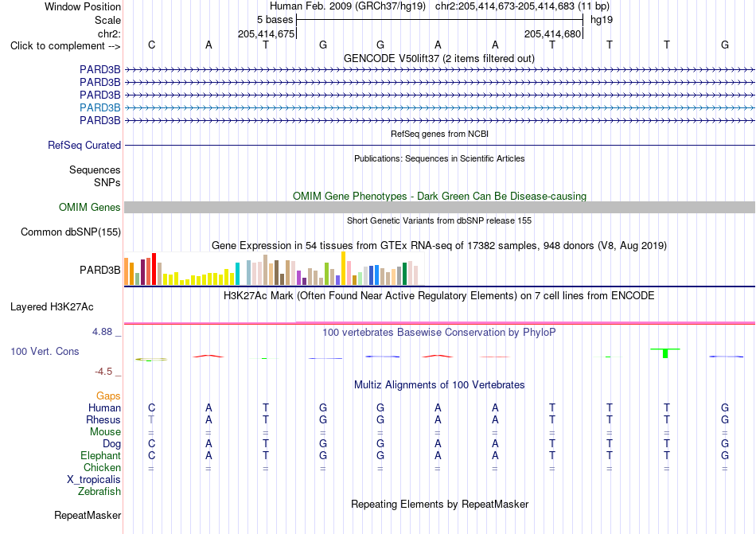Click the faded T base in the Rhesus row
756x534 pixels.
click(x=151, y=419)
